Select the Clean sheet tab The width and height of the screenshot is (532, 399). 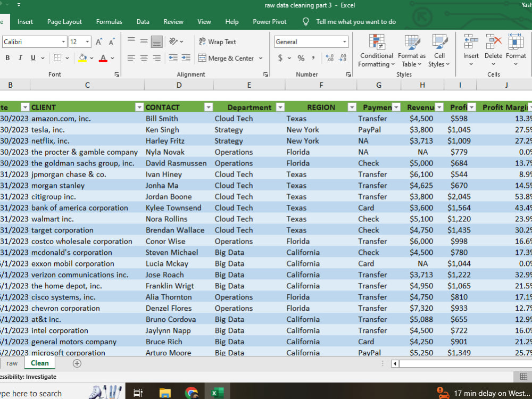pos(40,363)
